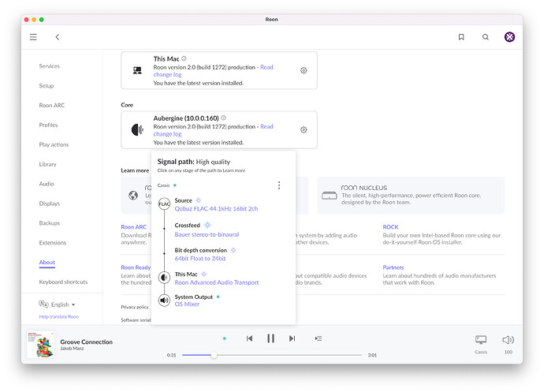Open the Roon Ready link
The width and height of the screenshot is (544, 392).
tap(136, 267)
